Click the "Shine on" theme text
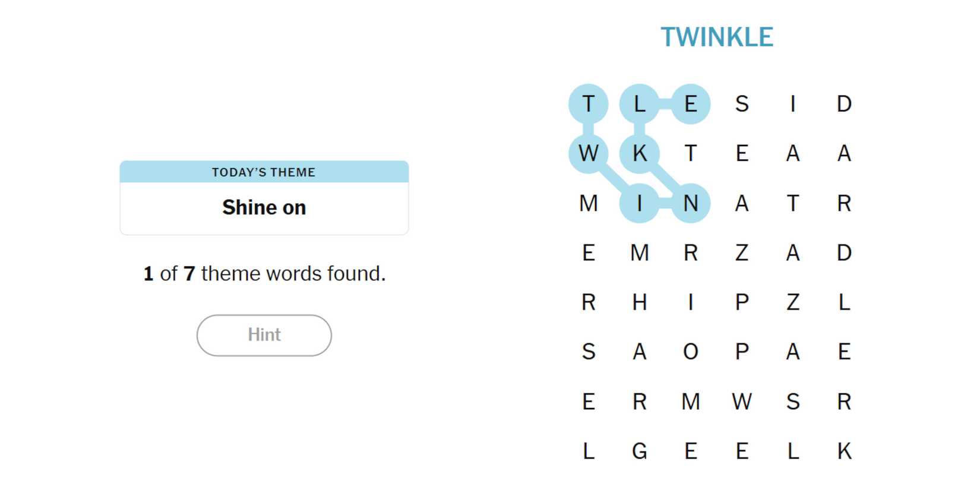Image resolution: width=980 pixels, height=490 pixels. (x=264, y=207)
